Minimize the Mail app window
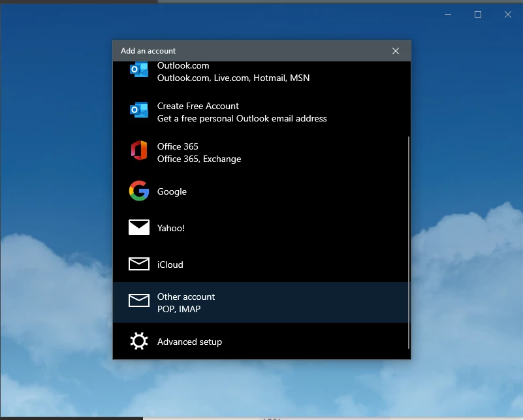 point(448,14)
